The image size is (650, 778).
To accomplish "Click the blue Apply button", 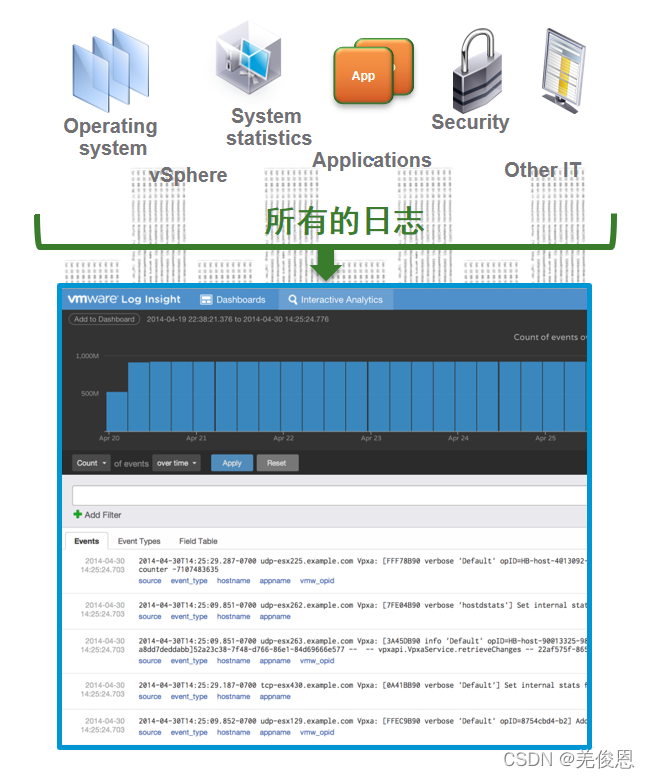I will (x=232, y=463).
